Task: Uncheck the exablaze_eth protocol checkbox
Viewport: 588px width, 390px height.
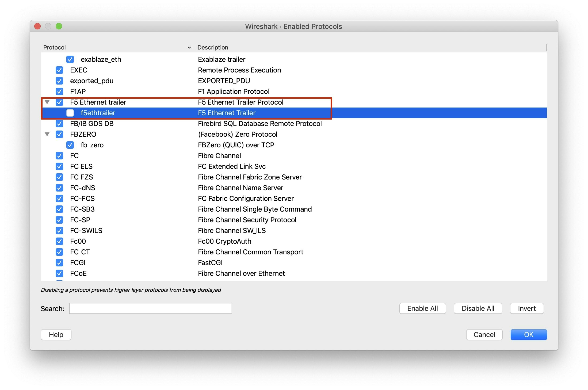Action: pyautogui.click(x=70, y=59)
